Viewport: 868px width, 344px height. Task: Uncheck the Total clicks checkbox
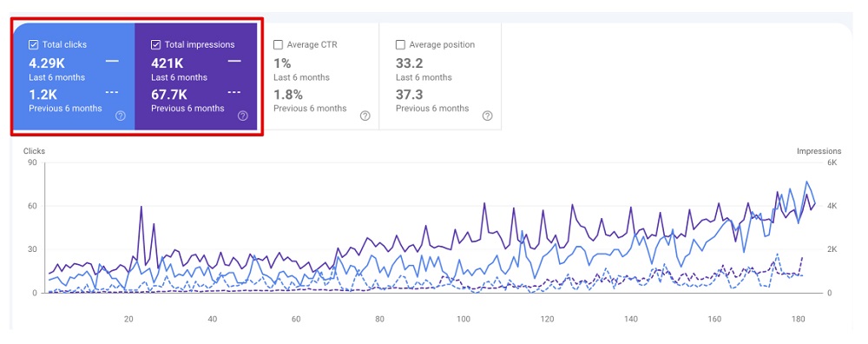tap(33, 45)
